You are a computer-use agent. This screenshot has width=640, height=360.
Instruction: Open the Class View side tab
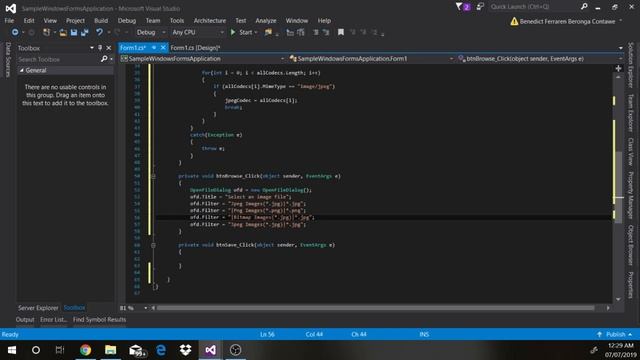[631, 151]
